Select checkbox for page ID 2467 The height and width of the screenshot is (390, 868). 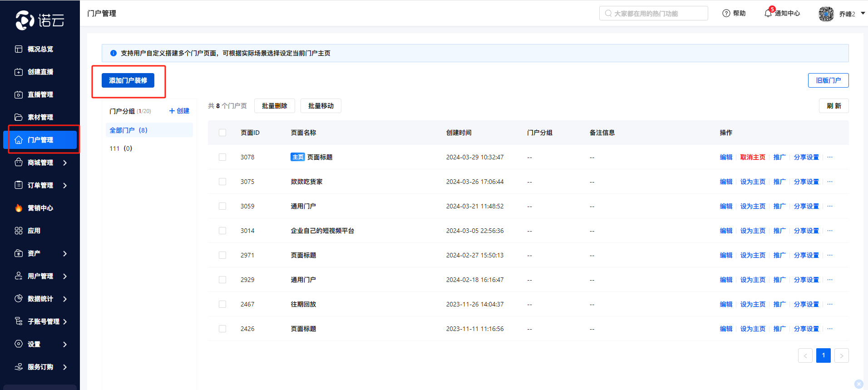[x=222, y=304]
